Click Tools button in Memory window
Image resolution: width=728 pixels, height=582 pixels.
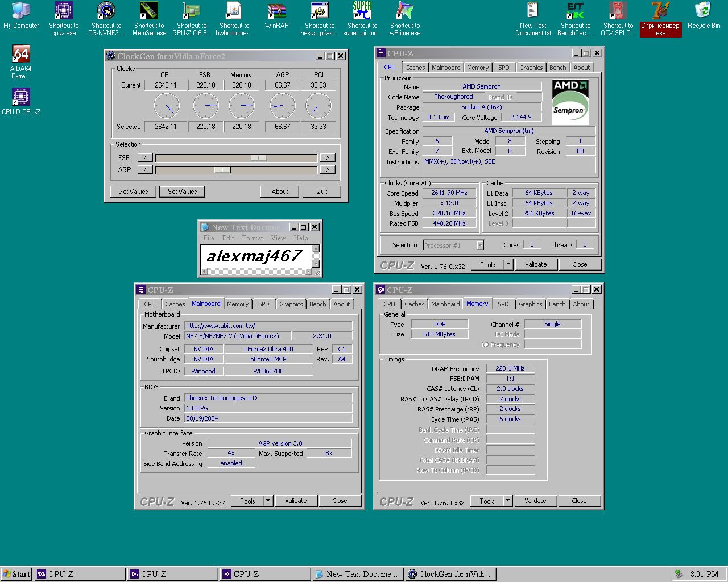click(487, 501)
